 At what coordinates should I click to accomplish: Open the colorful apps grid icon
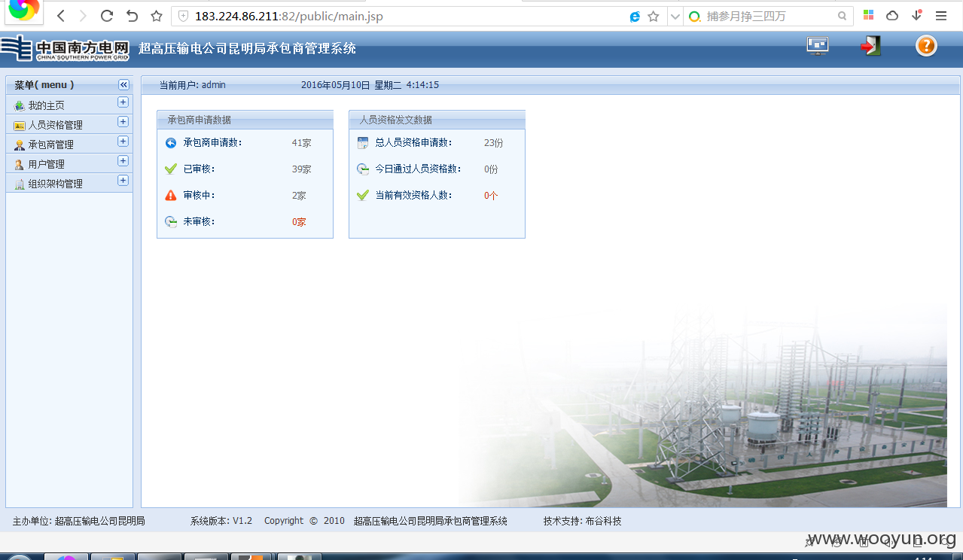(869, 15)
